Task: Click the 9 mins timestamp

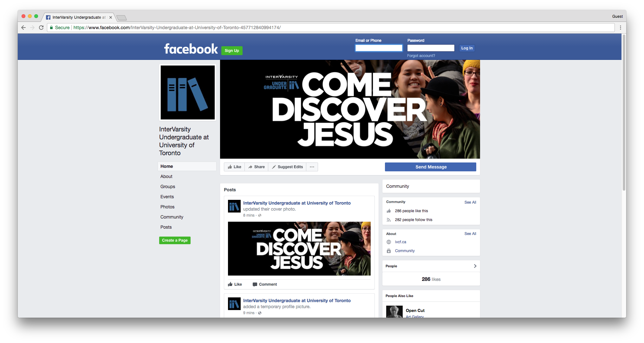Action: click(249, 313)
